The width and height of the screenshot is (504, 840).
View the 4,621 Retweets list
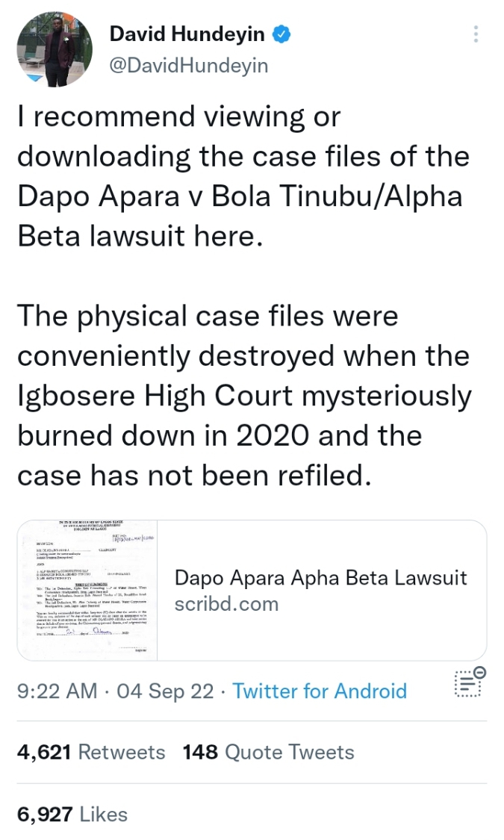tap(90, 752)
